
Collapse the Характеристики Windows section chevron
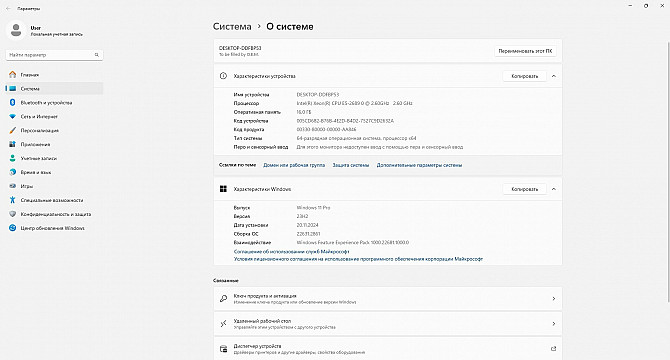554,189
